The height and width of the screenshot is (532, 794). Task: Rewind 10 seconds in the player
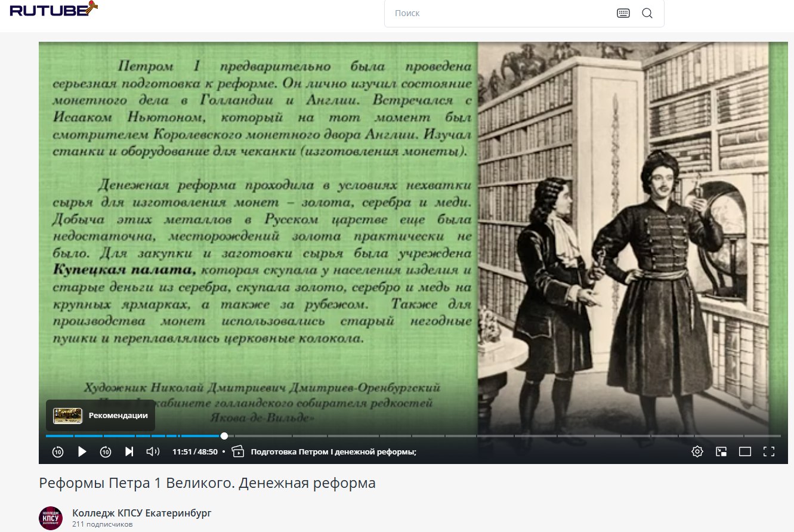coord(57,451)
